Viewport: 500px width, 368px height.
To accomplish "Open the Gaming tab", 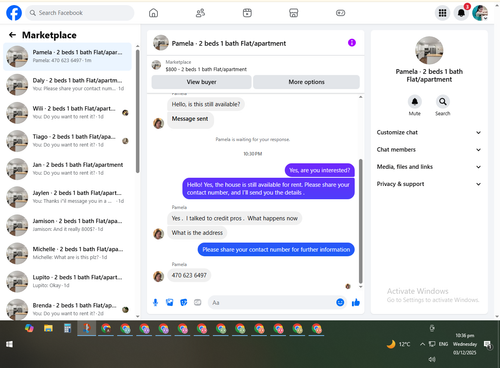I will [x=340, y=13].
